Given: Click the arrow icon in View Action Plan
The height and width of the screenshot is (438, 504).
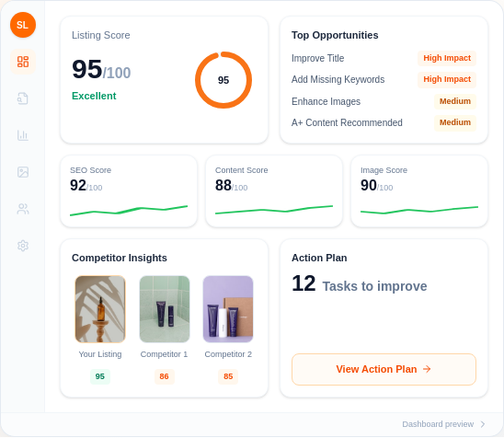Looking at the screenshot, I should (x=427, y=369).
